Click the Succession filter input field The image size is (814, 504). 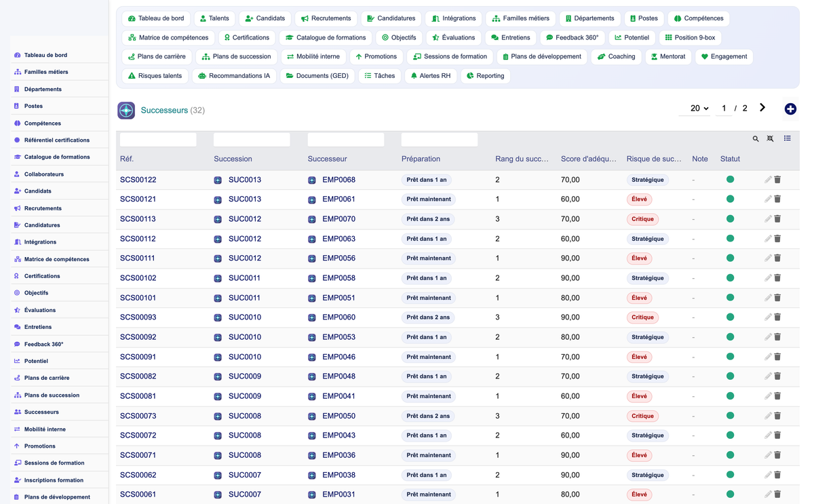click(252, 140)
